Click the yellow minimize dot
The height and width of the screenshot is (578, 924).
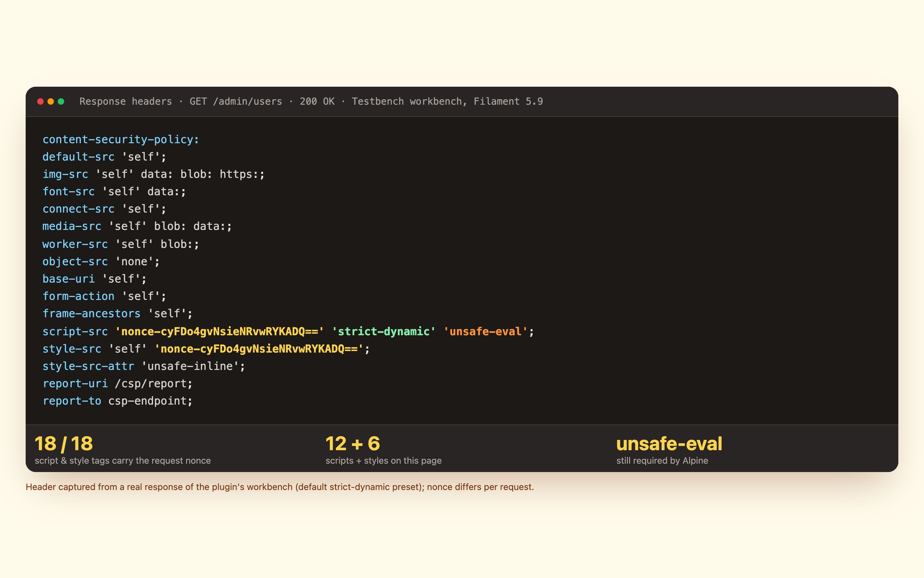pyautogui.click(x=51, y=101)
